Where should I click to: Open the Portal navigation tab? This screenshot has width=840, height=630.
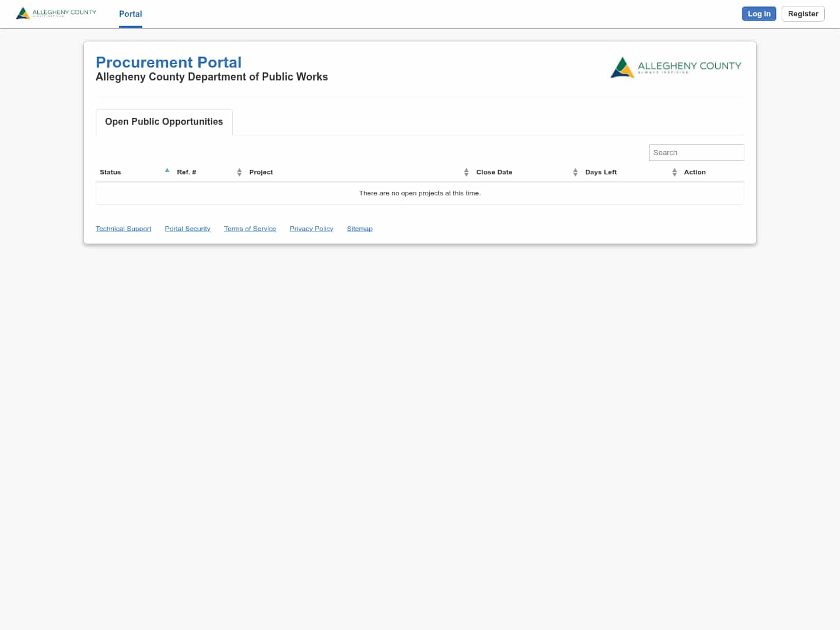(x=131, y=14)
